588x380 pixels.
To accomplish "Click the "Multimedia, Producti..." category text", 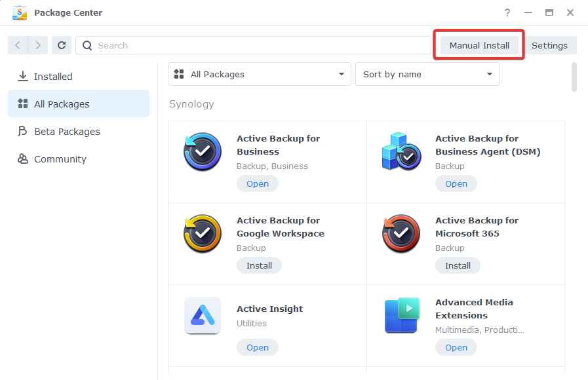I will coord(480,330).
